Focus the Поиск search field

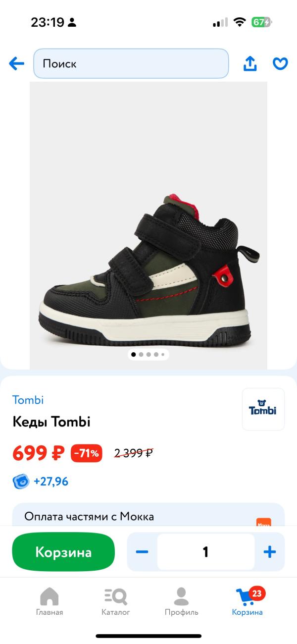pyautogui.click(x=131, y=63)
